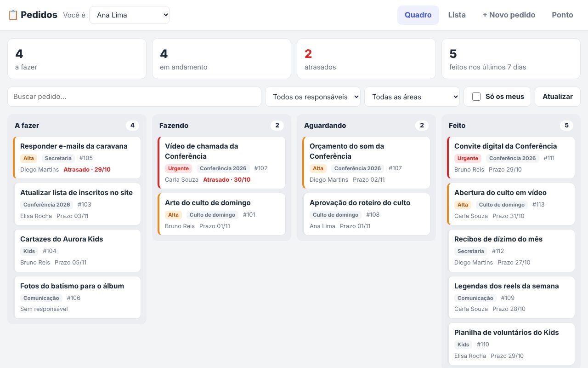Switch to the Quadro tab
Image resolution: width=588 pixels, height=368 pixels.
click(418, 15)
